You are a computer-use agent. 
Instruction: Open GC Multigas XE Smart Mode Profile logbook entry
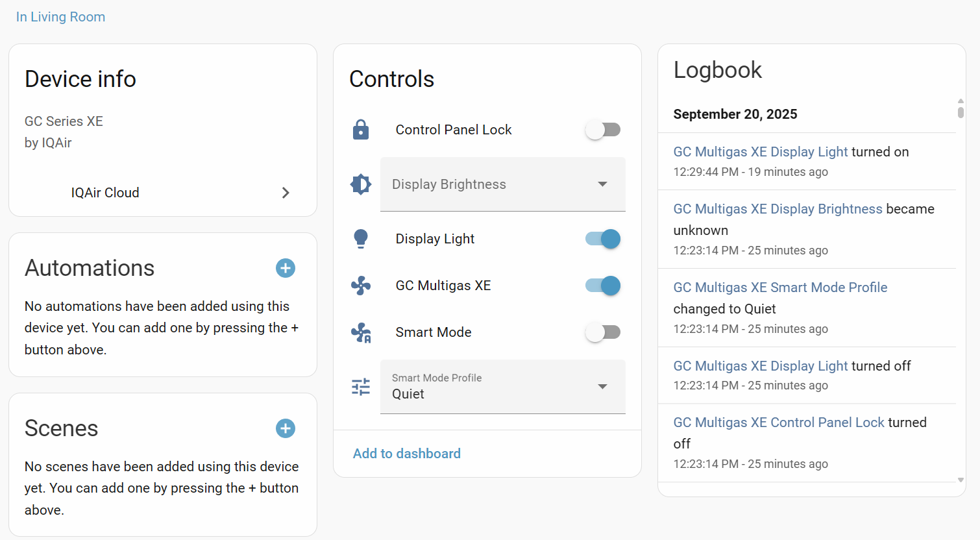coord(780,288)
